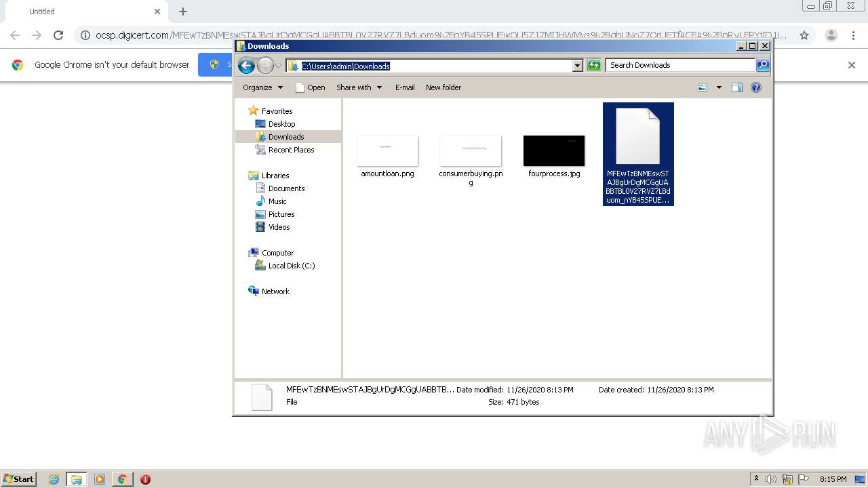Open Local Disk (C:)
This screenshot has width=868, height=488.
[x=285, y=266]
